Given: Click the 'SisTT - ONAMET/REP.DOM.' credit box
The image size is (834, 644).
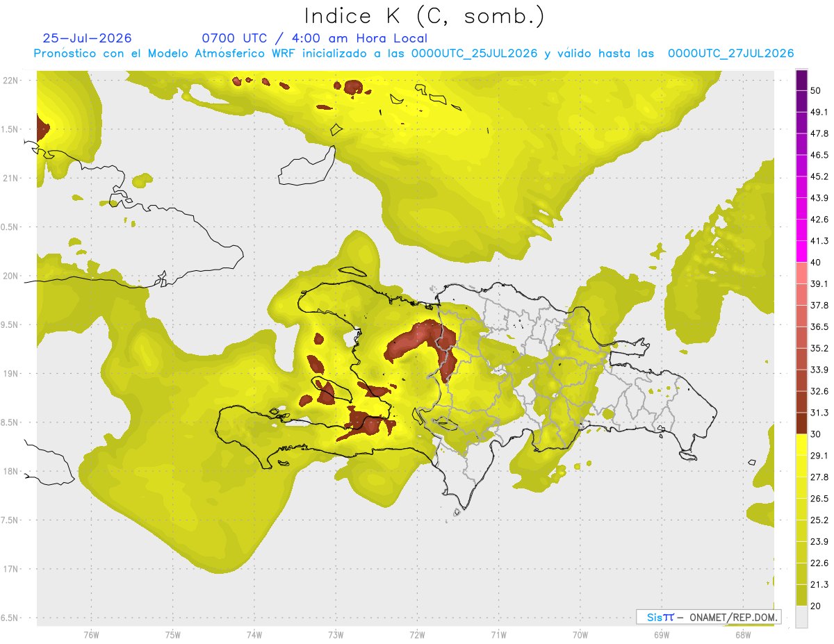Looking at the screenshot, I should click(708, 617).
